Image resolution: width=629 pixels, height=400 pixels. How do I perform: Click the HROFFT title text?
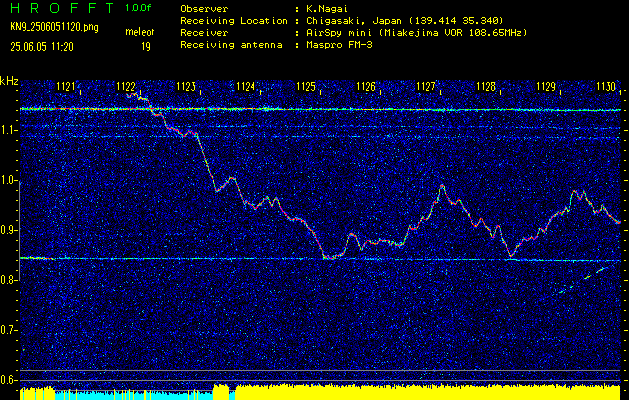click(63, 8)
